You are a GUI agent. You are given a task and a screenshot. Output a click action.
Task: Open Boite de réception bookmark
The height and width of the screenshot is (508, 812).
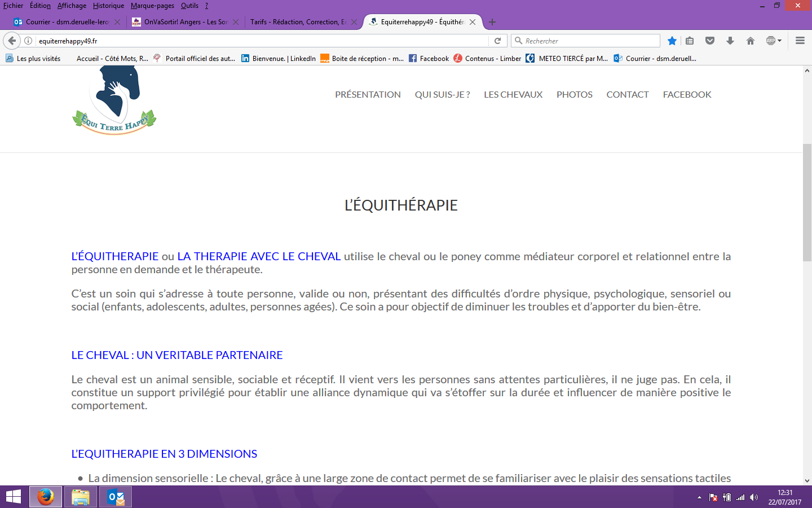coord(362,58)
